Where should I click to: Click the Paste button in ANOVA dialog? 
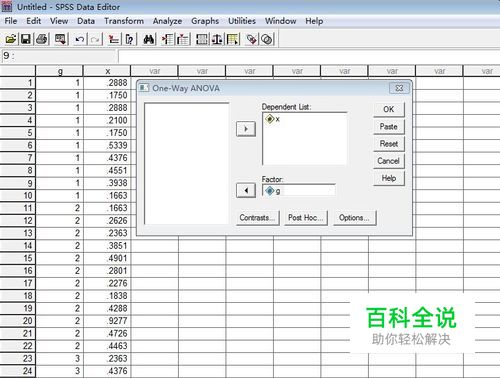click(389, 127)
